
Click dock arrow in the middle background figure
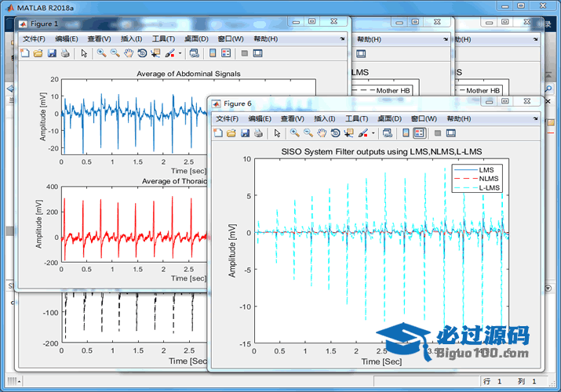point(446,39)
